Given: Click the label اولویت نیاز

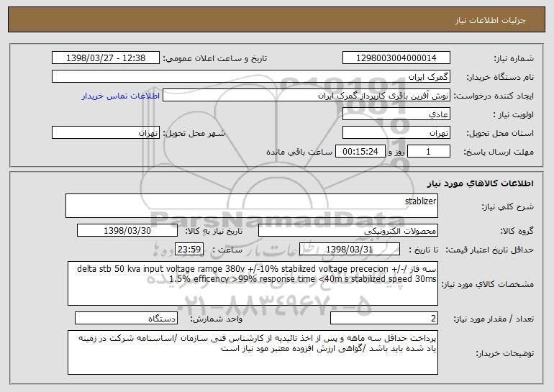Looking at the screenshot, I should click(514, 114).
